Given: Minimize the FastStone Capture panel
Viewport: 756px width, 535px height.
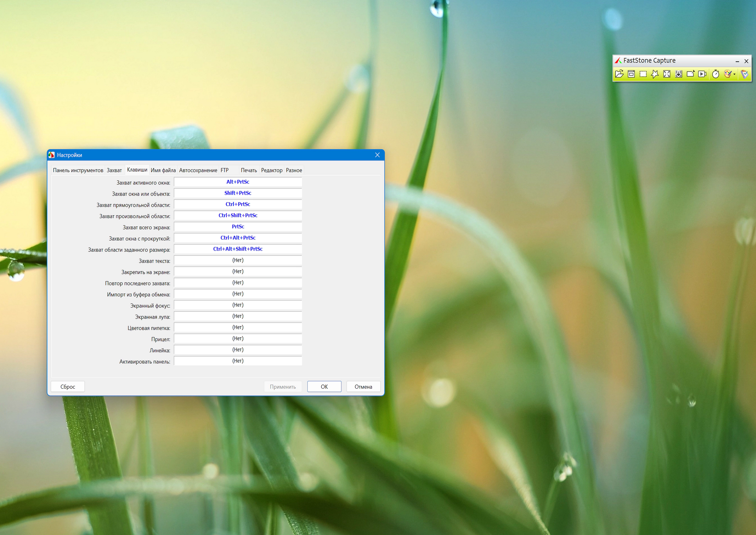Looking at the screenshot, I should [737, 61].
